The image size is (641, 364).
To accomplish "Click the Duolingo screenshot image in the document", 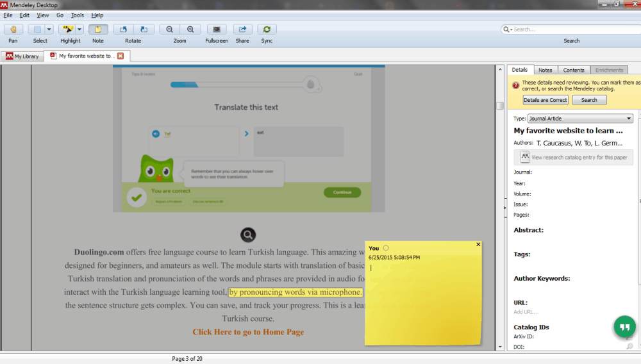I will (249, 139).
